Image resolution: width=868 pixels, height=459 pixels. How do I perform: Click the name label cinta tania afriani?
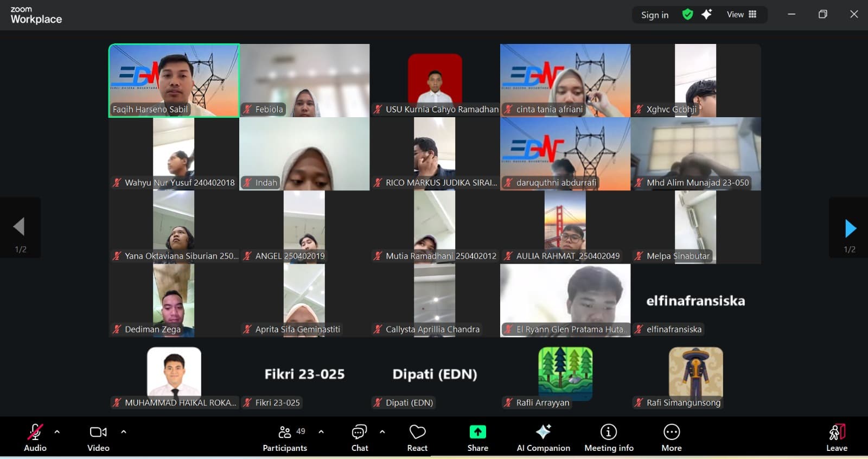tap(550, 109)
